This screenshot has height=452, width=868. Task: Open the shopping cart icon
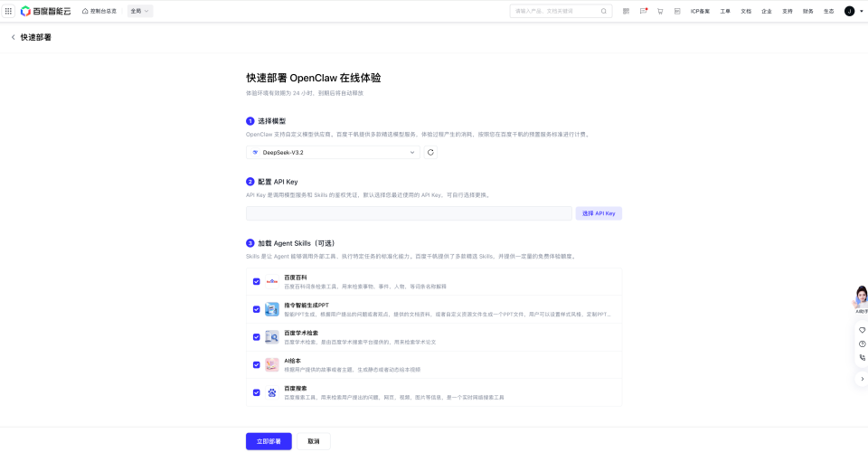pos(660,11)
